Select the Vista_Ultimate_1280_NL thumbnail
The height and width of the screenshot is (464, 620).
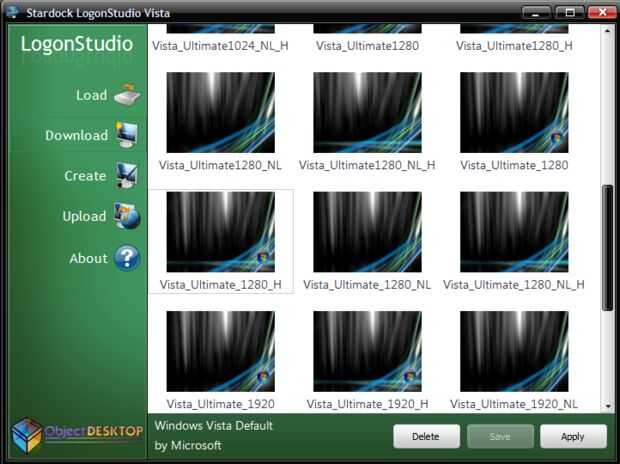(367, 232)
